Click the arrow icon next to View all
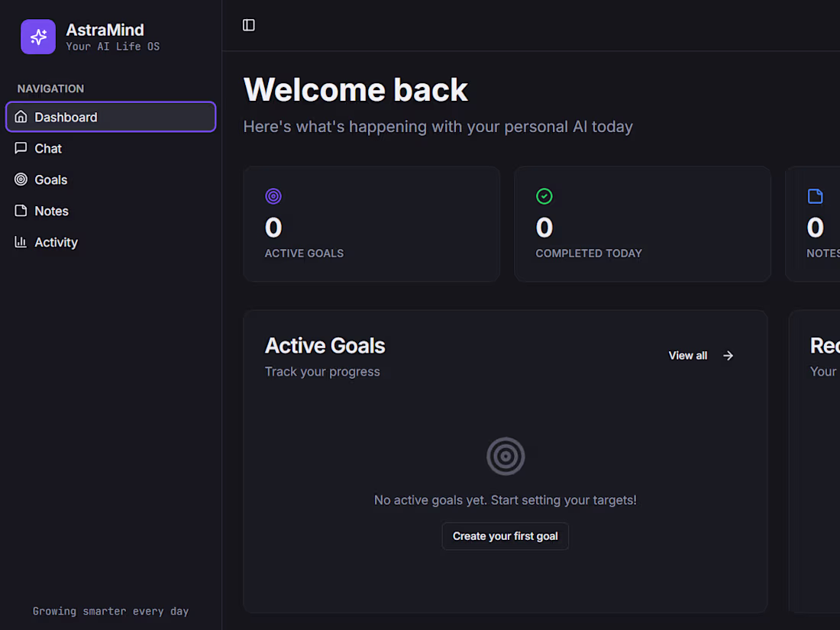The height and width of the screenshot is (630, 840). 727,355
